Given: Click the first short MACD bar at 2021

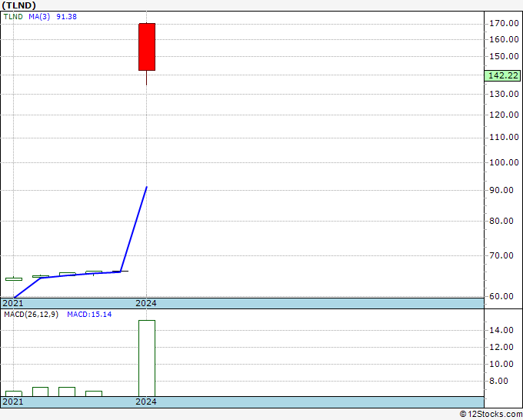Looking at the screenshot, I should 14,394.
